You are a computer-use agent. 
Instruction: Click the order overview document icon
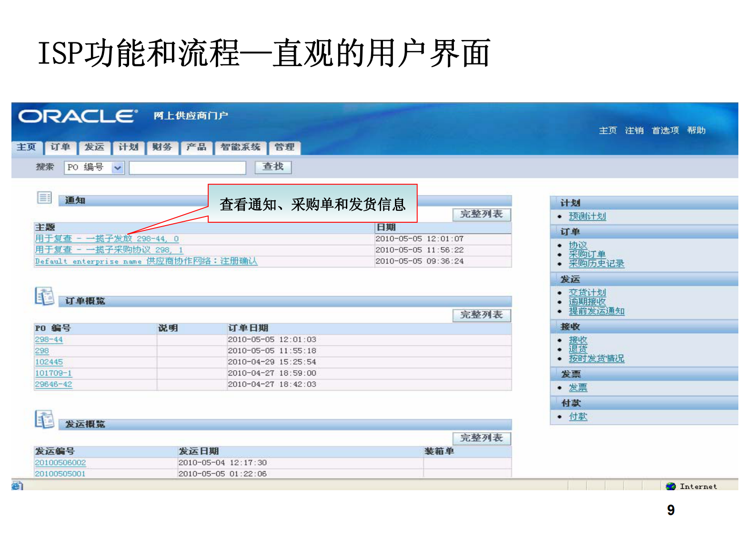[44, 296]
